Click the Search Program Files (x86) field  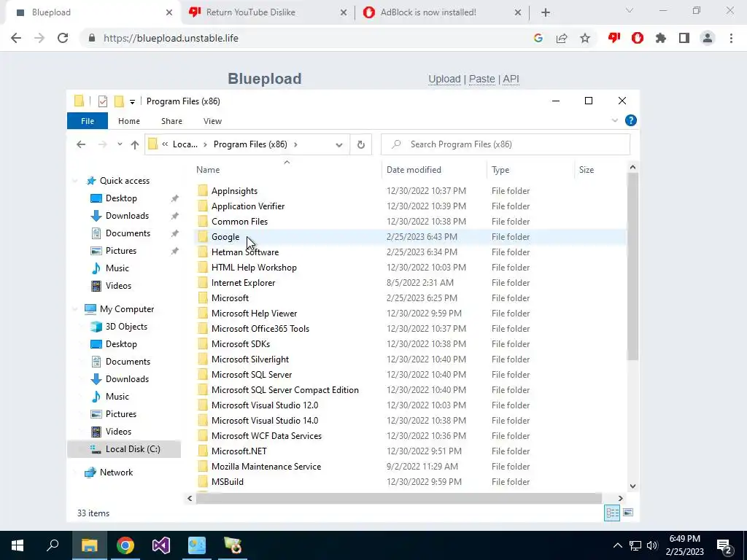(x=506, y=144)
